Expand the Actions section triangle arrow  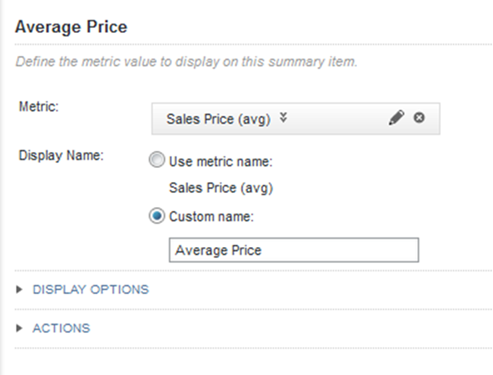pyautogui.click(x=19, y=328)
